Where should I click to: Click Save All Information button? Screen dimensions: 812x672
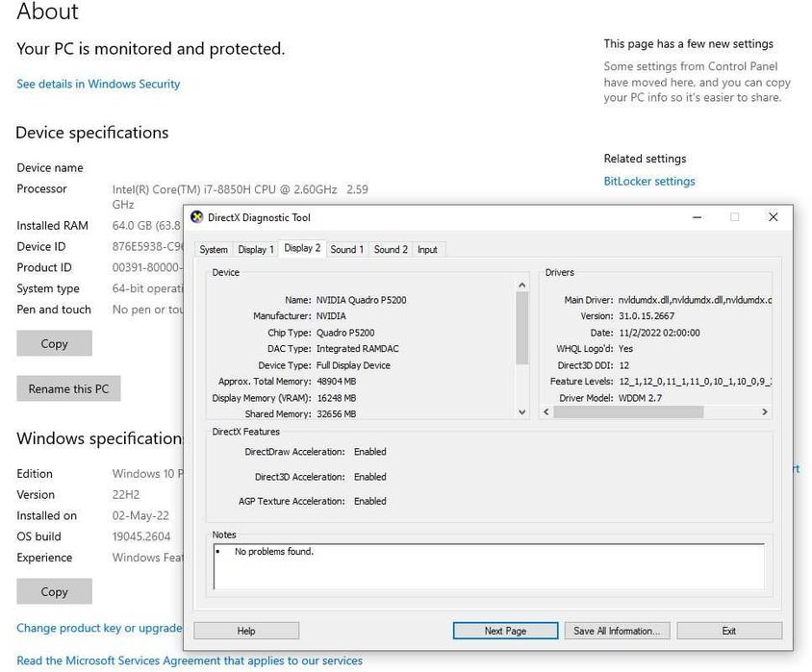[x=618, y=631]
